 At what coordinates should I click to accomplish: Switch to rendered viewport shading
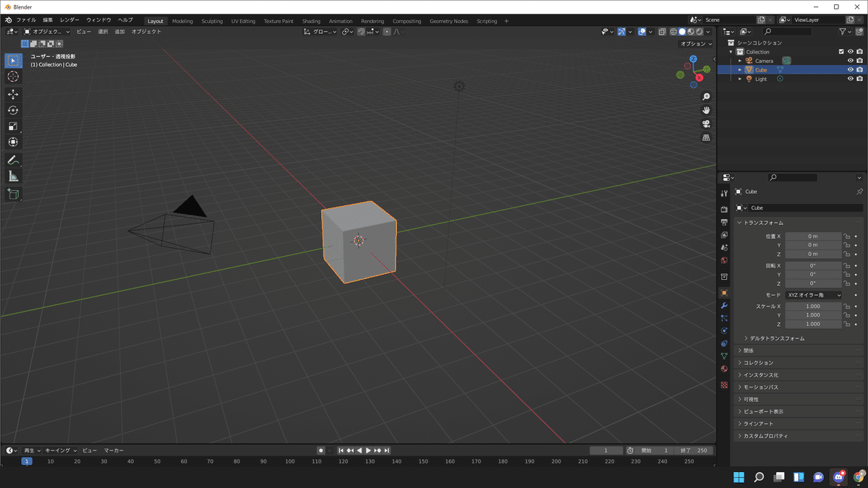(x=699, y=32)
